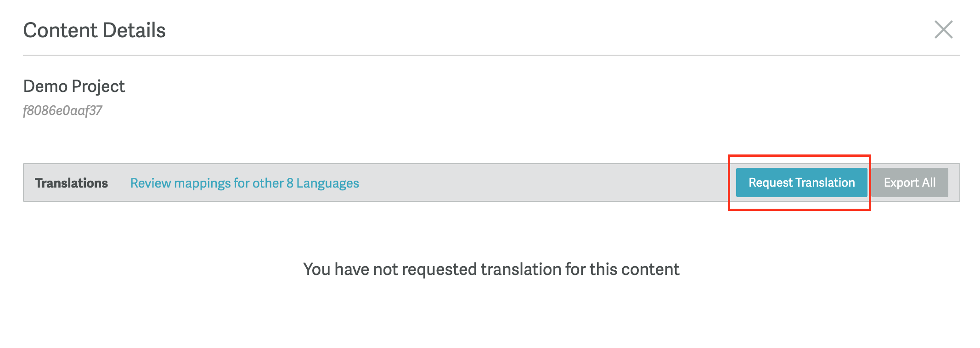980x348 pixels.
Task: Open Review mappings for other 8 Languages
Action: click(244, 183)
